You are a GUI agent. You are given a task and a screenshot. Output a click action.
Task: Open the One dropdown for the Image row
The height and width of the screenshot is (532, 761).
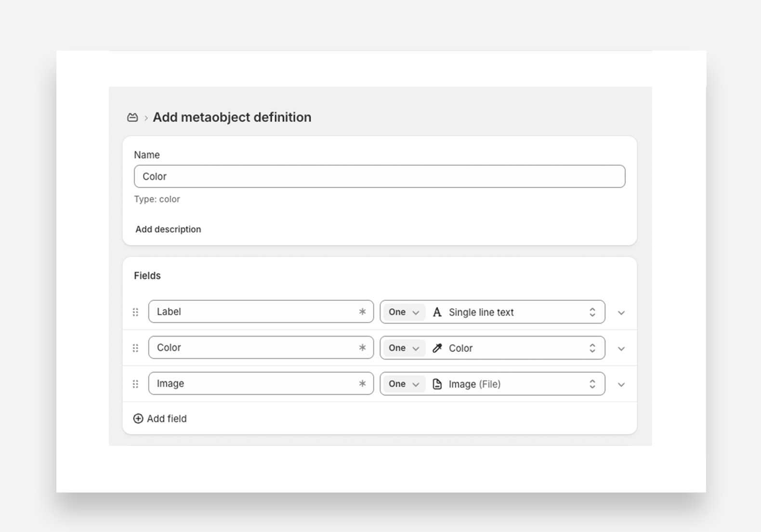click(x=404, y=384)
